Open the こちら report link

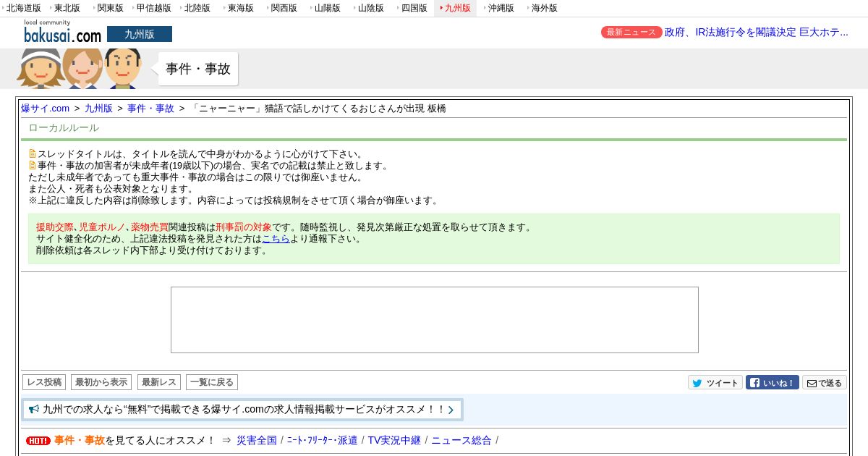point(276,239)
